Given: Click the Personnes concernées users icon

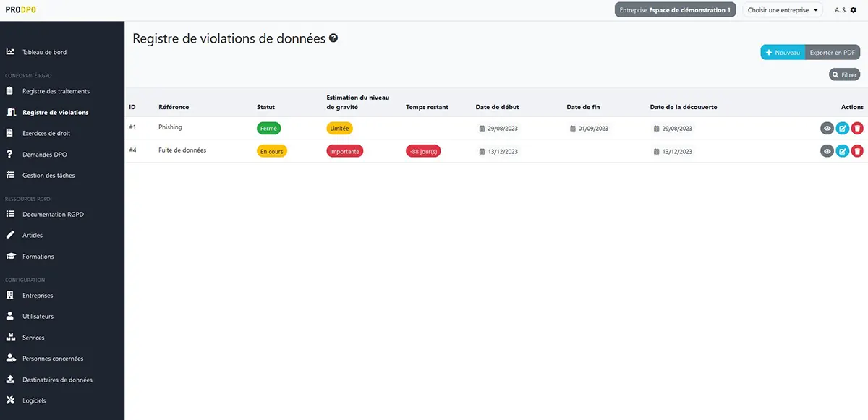Looking at the screenshot, I should tap(10, 358).
